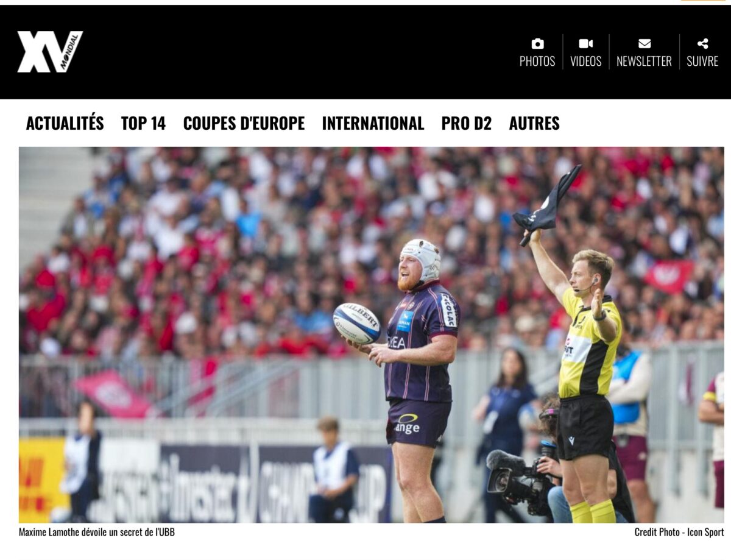Expand the COUPES D'EUROPE menu

pos(244,123)
